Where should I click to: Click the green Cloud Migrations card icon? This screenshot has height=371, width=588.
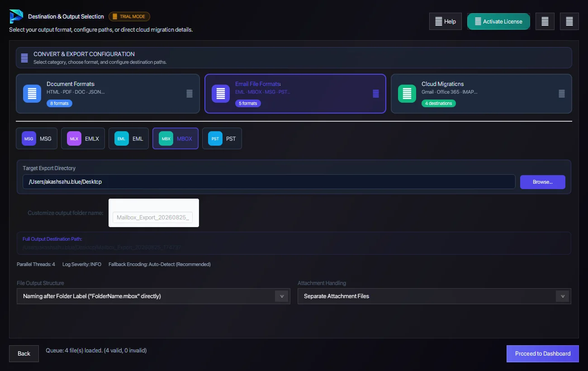(407, 94)
